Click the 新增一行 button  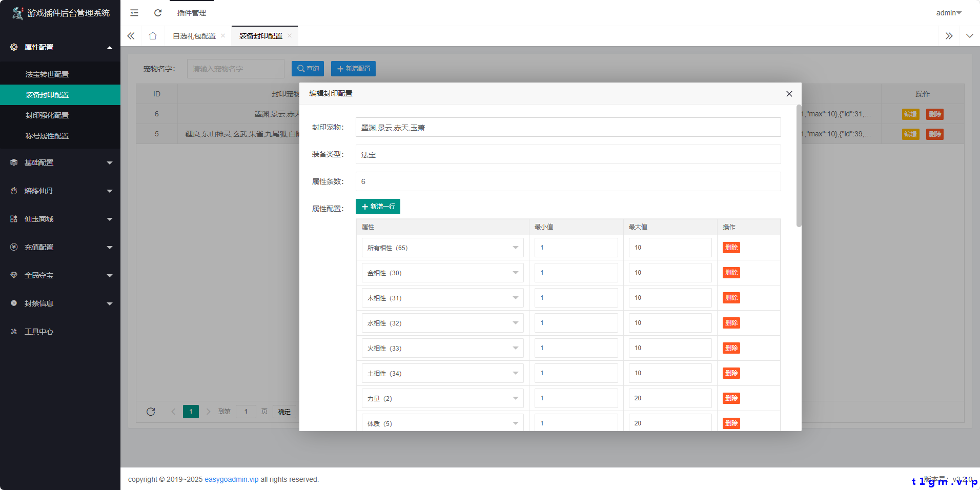(x=378, y=207)
